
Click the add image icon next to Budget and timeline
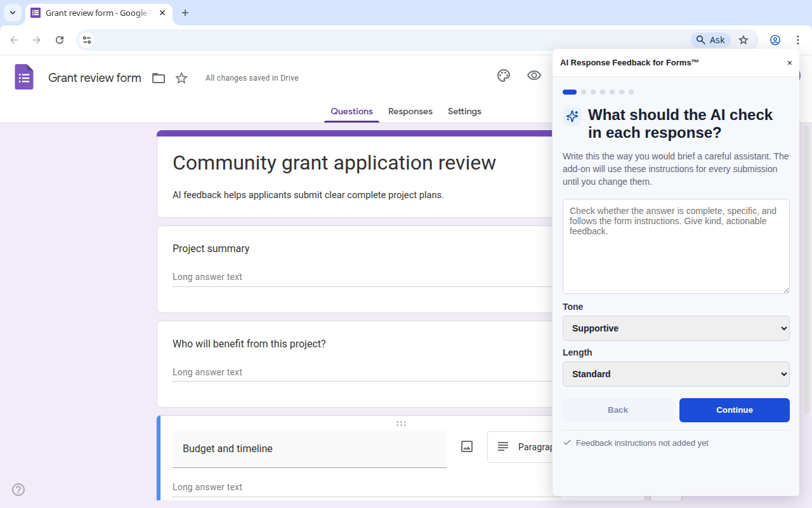click(467, 446)
